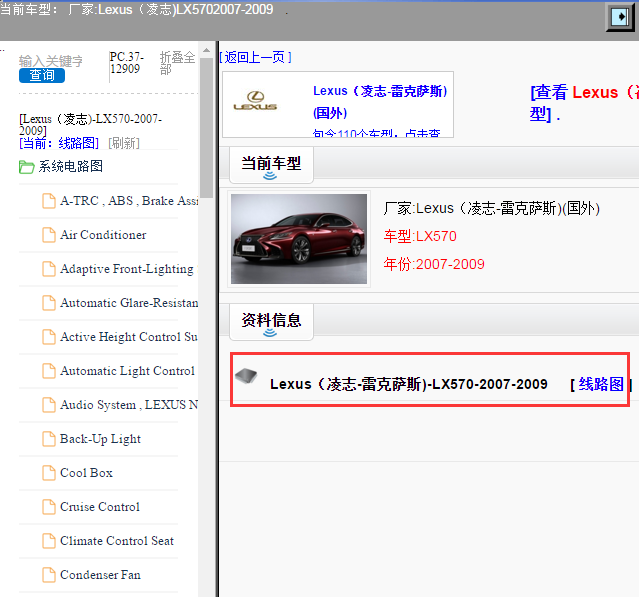Click the gray book icon in 资料信息 row
Screen dimensions: 639x597
[246, 375]
